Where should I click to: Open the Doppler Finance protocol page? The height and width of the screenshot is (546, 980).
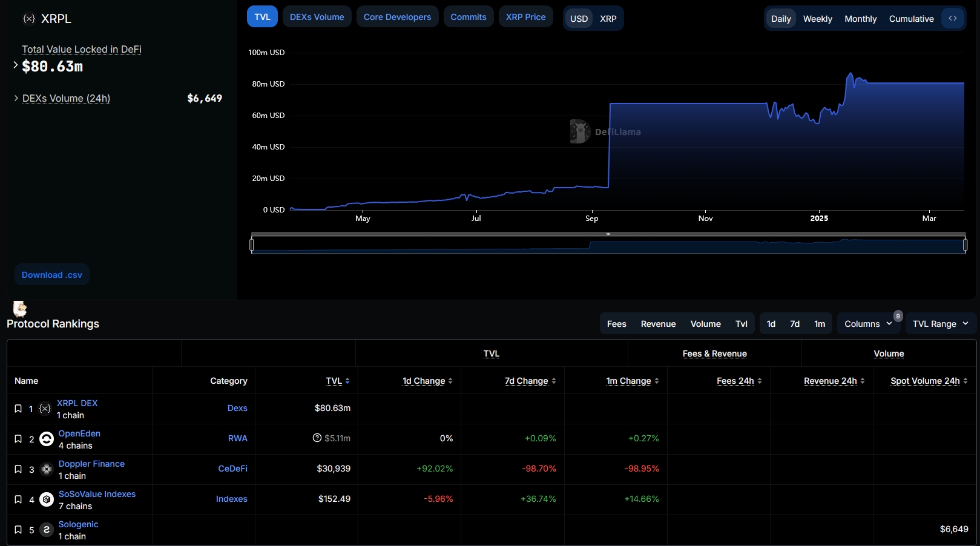[91, 464]
